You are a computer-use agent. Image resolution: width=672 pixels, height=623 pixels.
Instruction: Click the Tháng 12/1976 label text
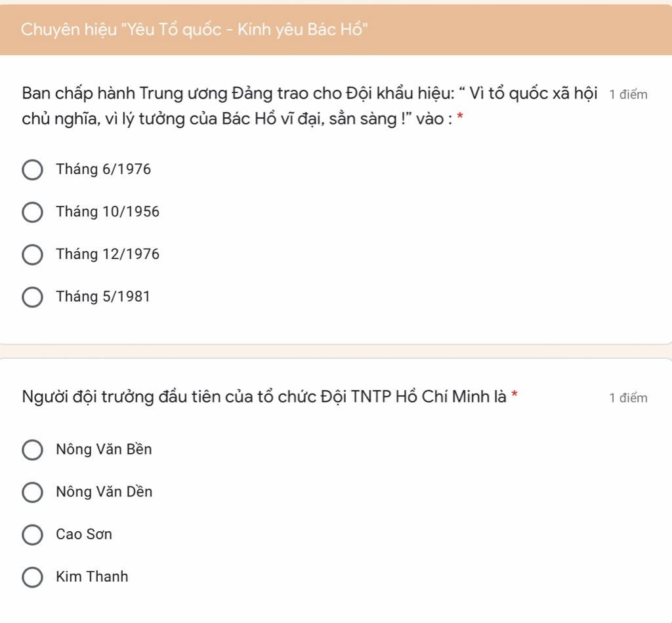coord(108,254)
